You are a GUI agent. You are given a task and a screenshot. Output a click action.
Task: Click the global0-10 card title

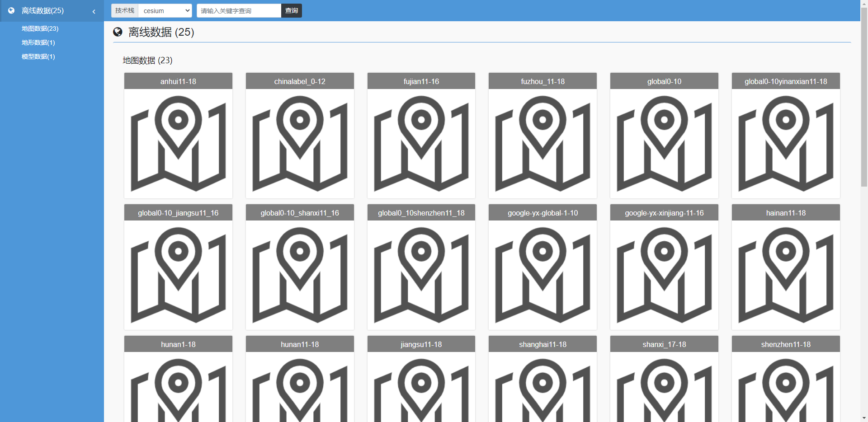pos(664,81)
